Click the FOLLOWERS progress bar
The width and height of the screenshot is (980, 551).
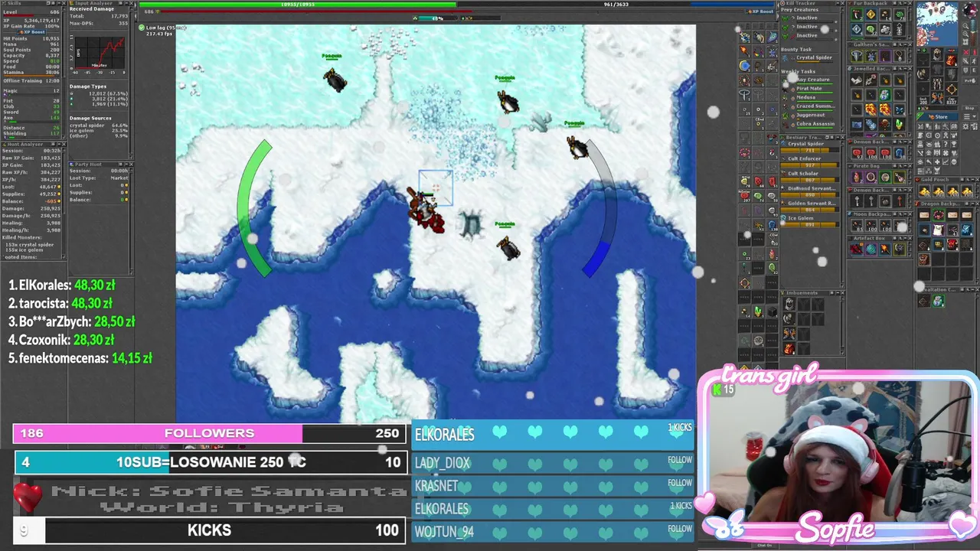click(x=208, y=433)
